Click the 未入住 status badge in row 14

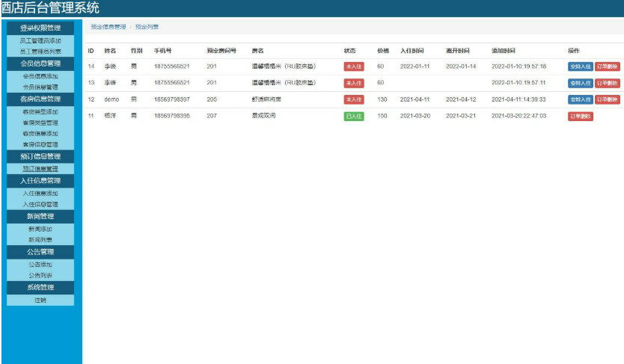coord(354,67)
